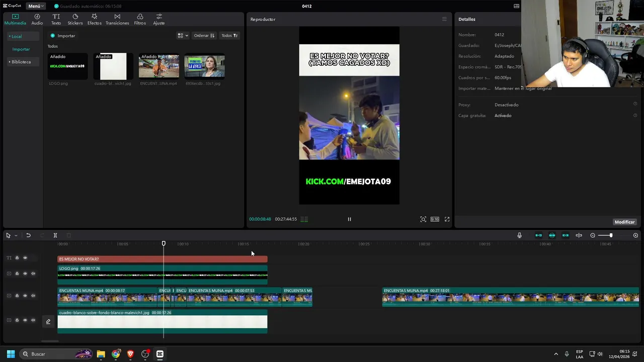The image size is (644, 362).
Task: Click CapCut icon in the taskbar
Action: click(160, 354)
